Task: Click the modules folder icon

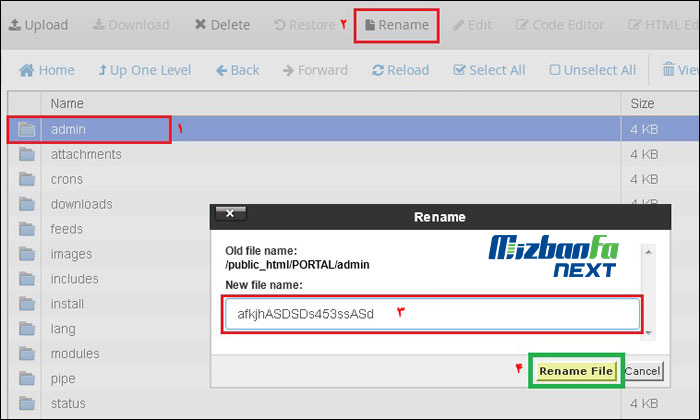Action: click(x=27, y=354)
